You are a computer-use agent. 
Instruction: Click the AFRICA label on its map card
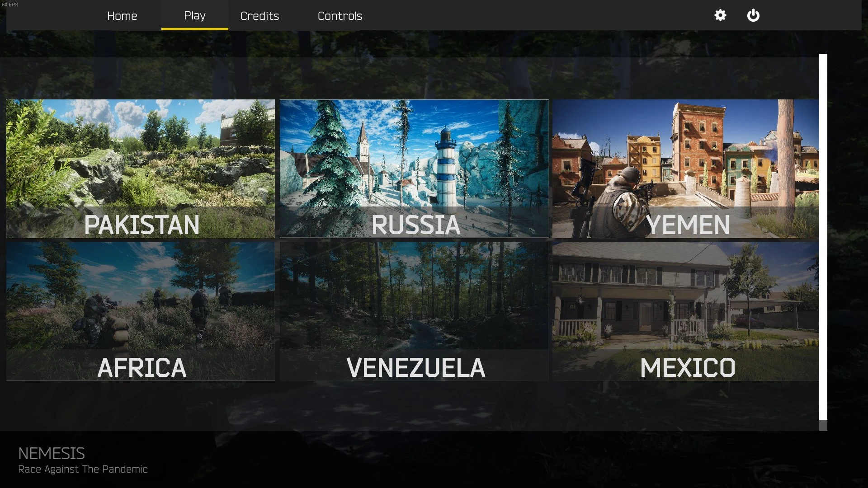[x=142, y=367]
